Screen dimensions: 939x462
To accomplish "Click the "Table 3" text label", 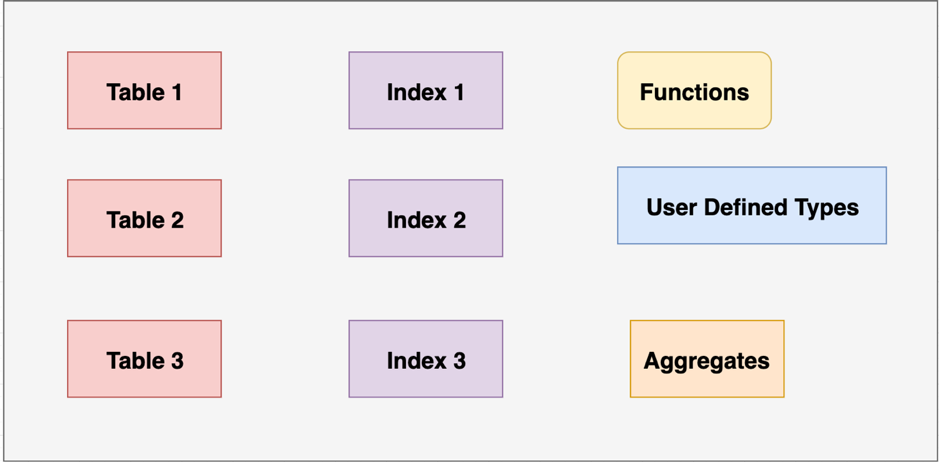I will 145,361.
